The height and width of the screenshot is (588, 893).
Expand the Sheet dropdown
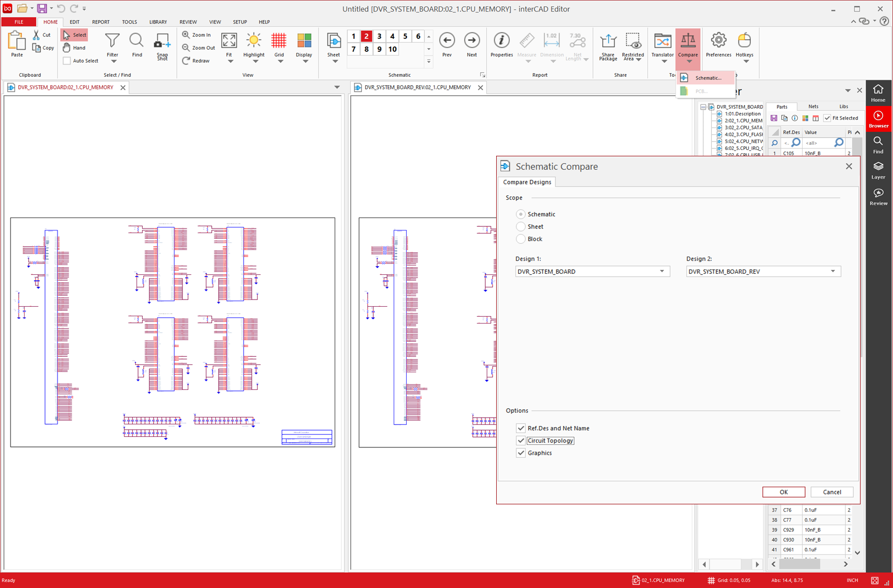(x=335, y=62)
